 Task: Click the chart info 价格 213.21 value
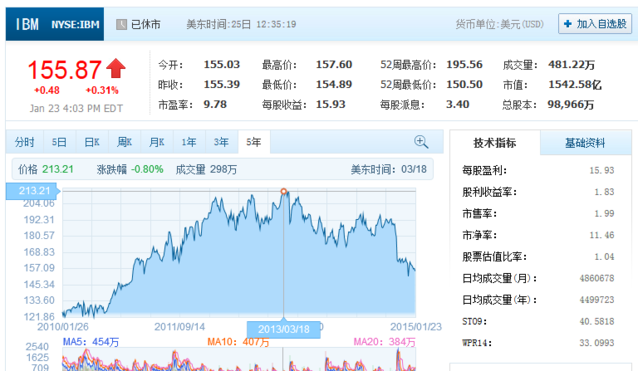[x=58, y=169]
